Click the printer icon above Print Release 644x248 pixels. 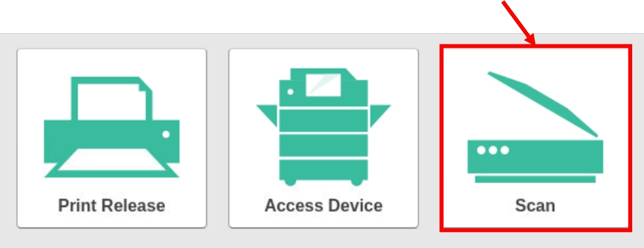112,127
